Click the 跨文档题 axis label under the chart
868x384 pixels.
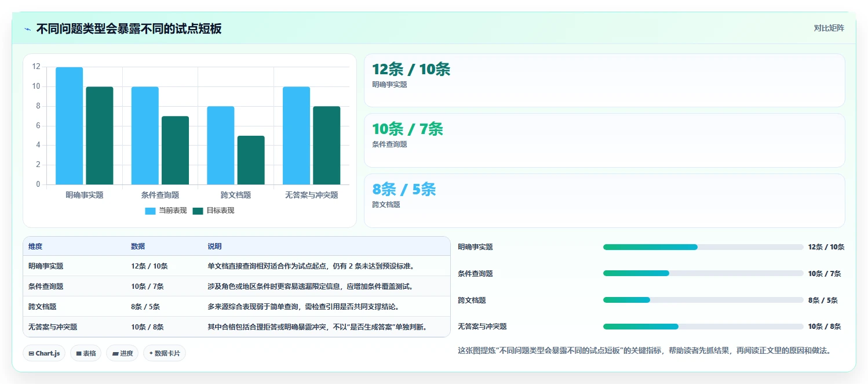(x=236, y=195)
